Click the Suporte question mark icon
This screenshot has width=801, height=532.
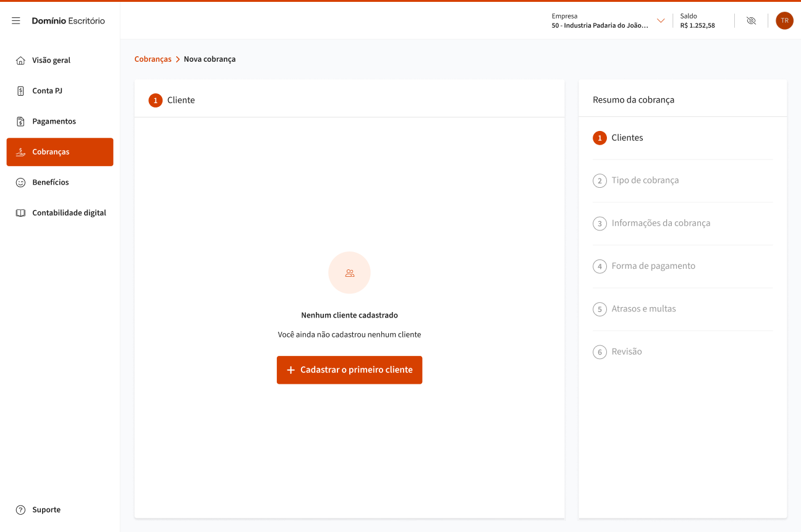point(20,510)
